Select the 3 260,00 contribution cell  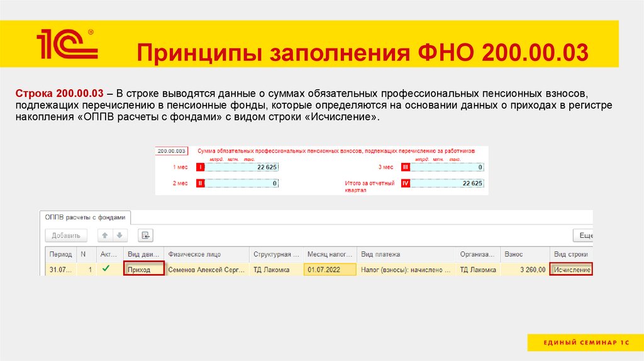[x=525, y=269]
